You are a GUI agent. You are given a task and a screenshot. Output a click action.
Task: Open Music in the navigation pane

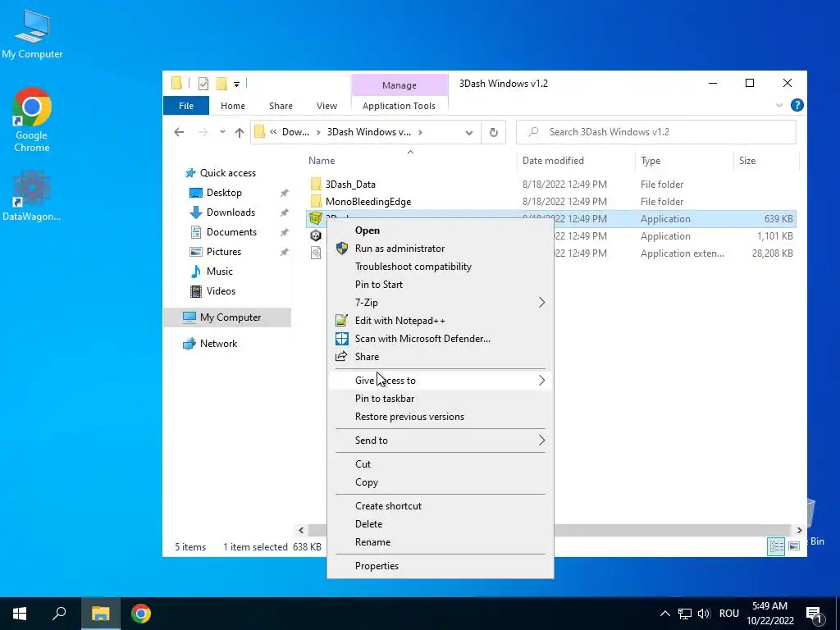pos(219,272)
